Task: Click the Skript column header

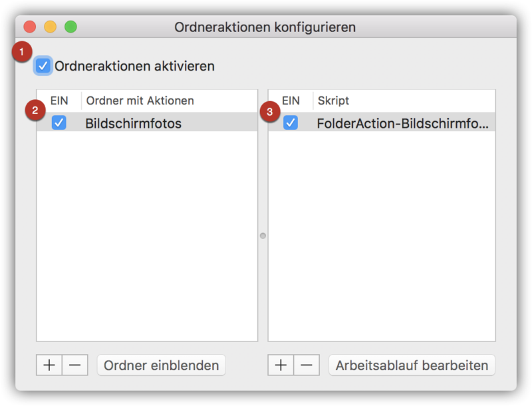Action: [x=333, y=101]
